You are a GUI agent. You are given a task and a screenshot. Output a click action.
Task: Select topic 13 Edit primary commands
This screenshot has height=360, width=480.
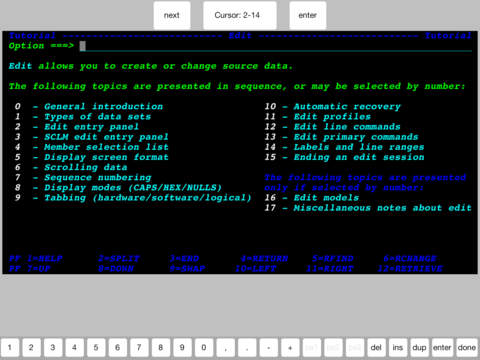tap(341, 137)
